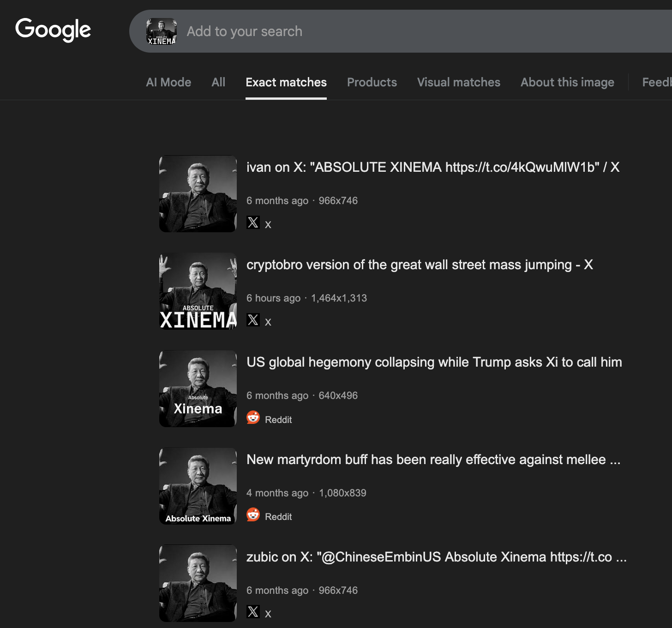Click Reddit icon under US hegemony result

[x=253, y=417]
